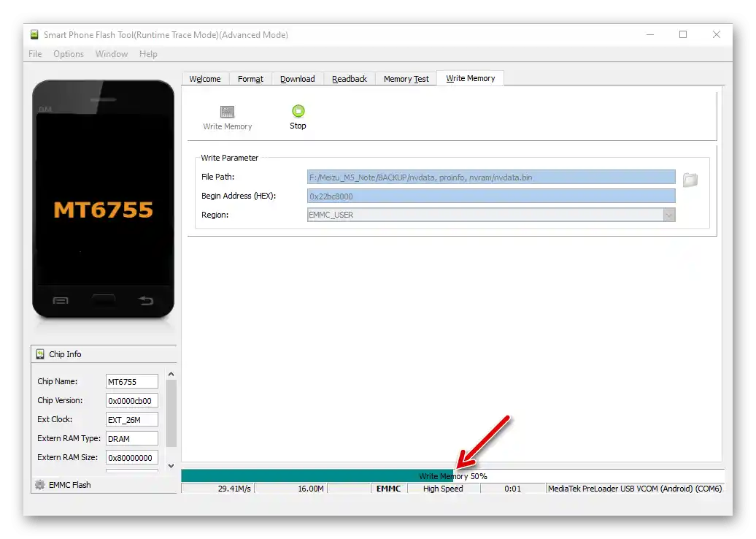This screenshot has height=539, width=756.
Task: Click the File Path input field
Action: click(491, 177)
